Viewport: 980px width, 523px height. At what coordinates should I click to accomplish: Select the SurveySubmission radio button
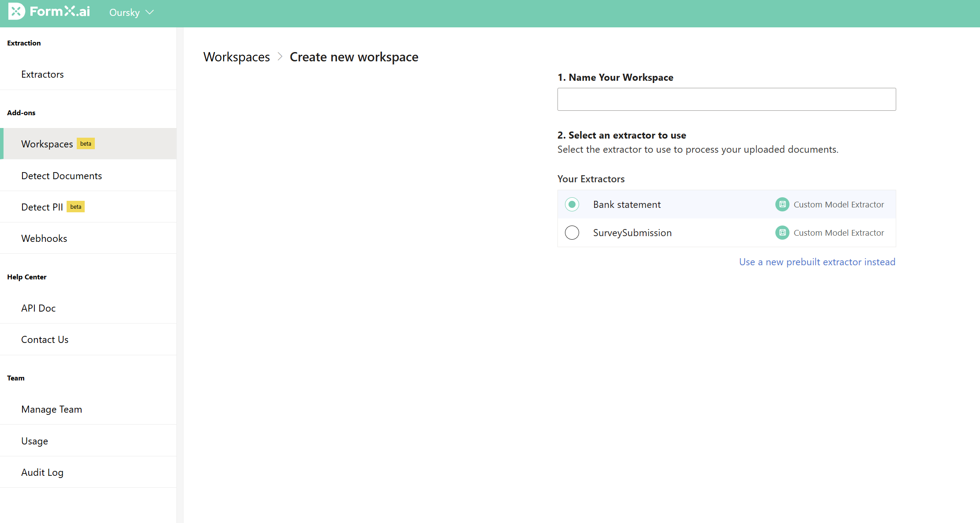572,233
